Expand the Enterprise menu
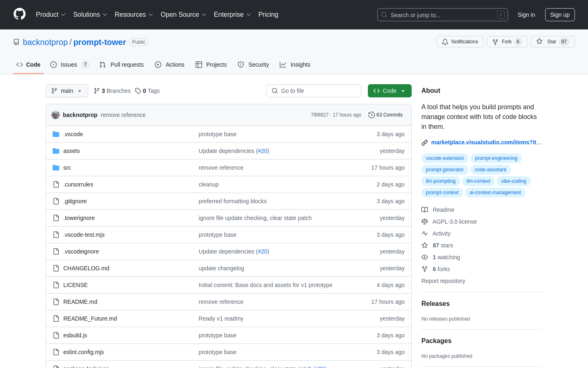This screenshot has width=588, height=368. 232,14
